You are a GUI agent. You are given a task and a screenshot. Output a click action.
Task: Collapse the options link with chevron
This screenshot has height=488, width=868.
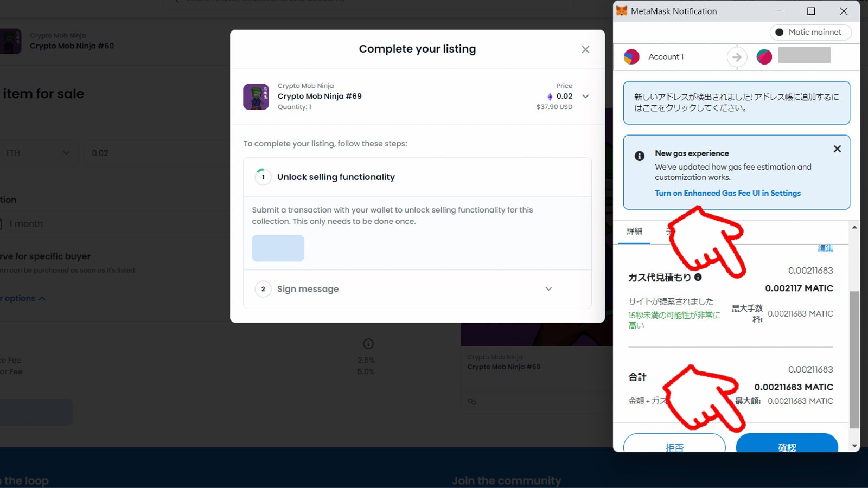pos(23,298)
